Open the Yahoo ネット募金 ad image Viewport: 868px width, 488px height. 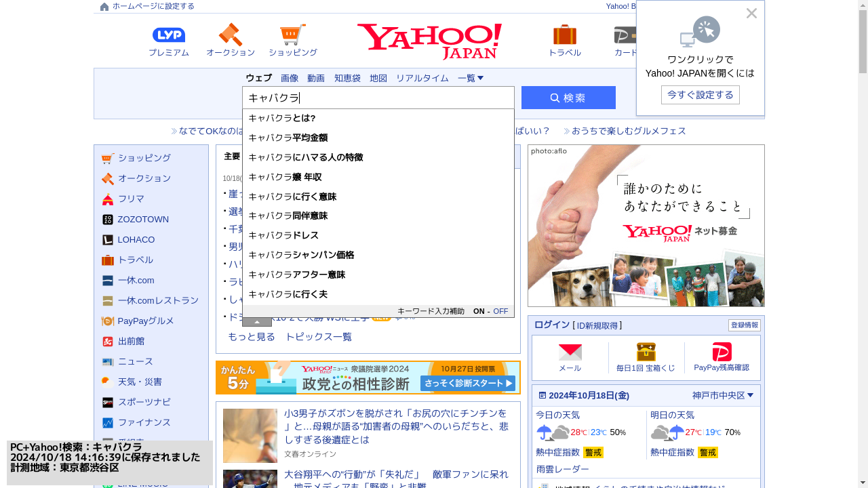[x=646, y=226]
